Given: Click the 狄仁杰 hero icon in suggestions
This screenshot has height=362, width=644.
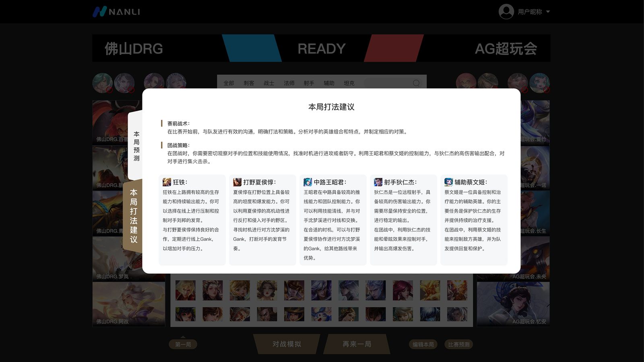Looking at the screenshot, I should tap(378, 182).
